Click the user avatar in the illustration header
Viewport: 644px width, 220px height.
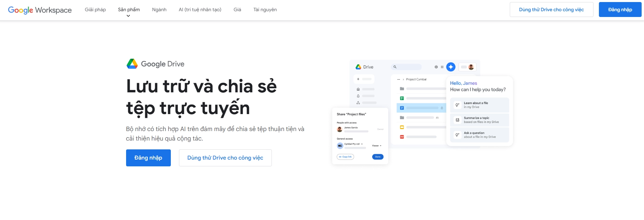click(471, 67)
